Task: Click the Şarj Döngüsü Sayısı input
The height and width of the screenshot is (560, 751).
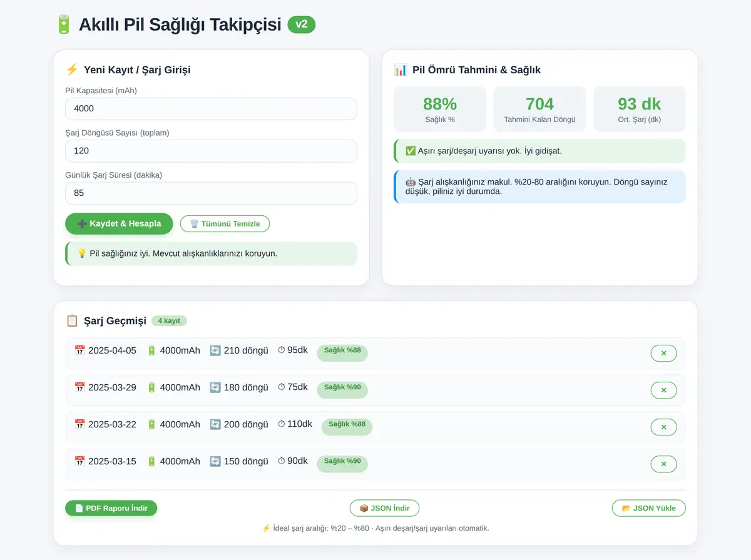Action: tap(211, 151)
